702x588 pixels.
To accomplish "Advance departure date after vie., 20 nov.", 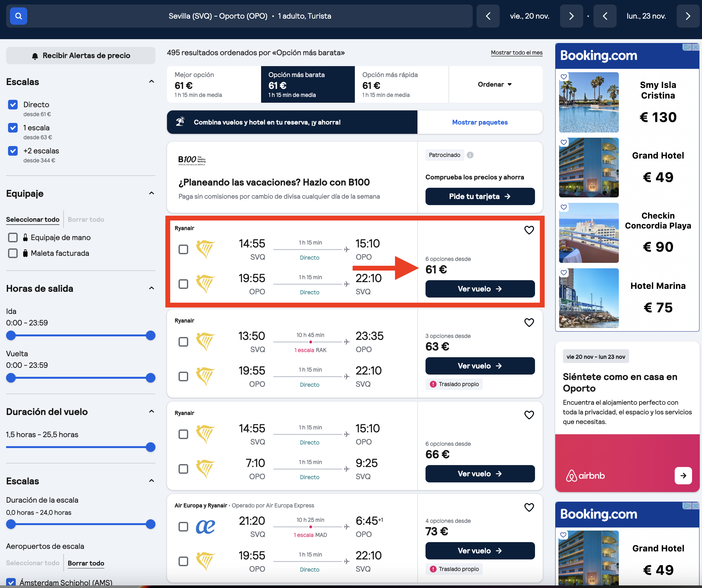I will (571, 16).
